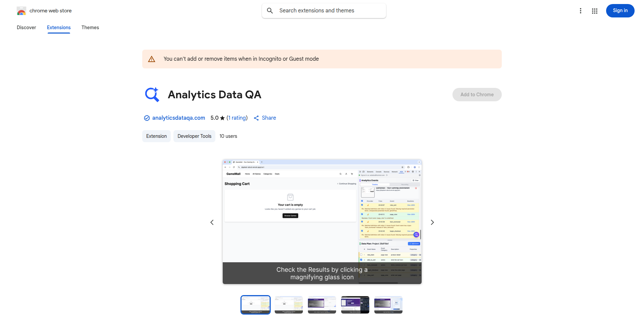Screen dimensions: 644x333
Task: Switch to the Discover tab
Action: (26, 27)
